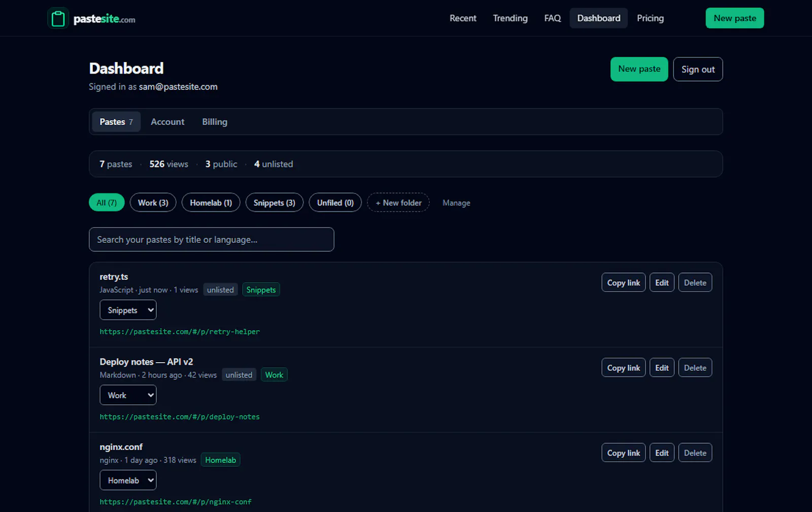812x512 pixels.
Task: Copy link for retry.ts
Action: 623,282
